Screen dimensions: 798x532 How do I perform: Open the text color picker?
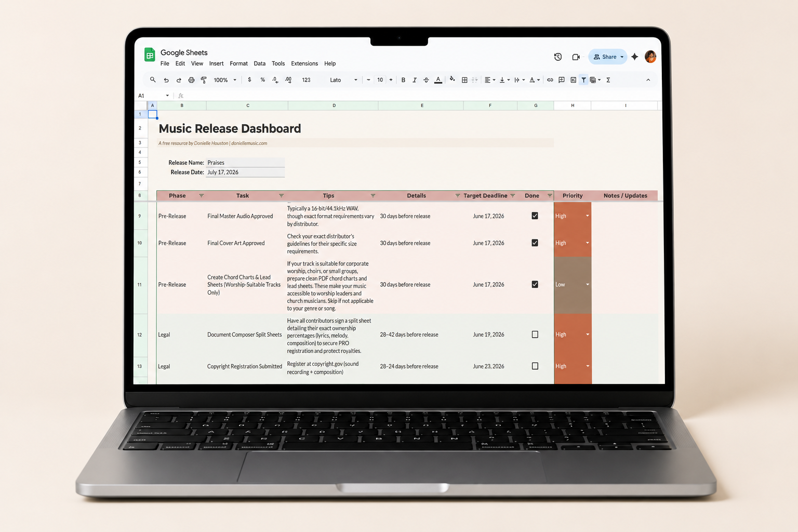[x=438, y=80]
